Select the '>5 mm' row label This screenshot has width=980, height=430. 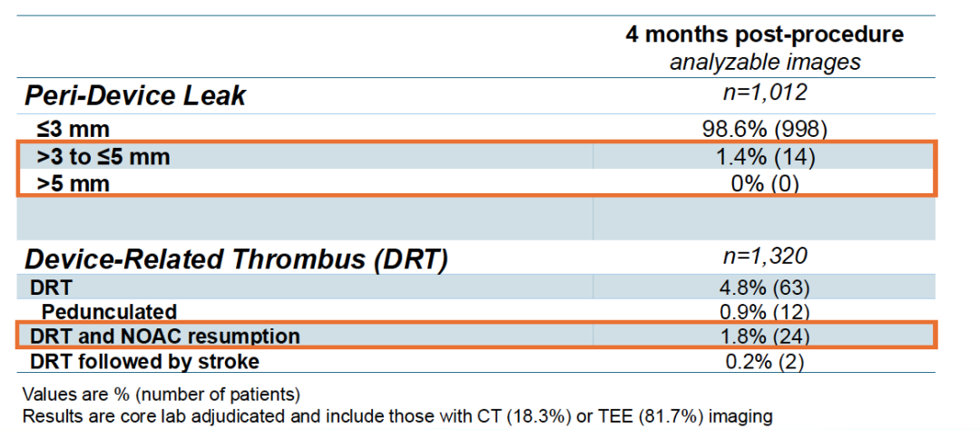[x=73, y=184]
